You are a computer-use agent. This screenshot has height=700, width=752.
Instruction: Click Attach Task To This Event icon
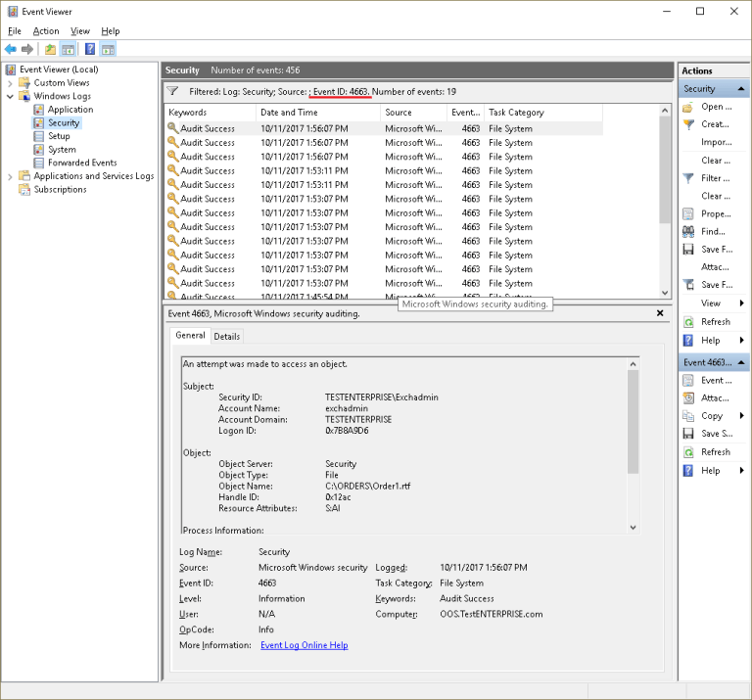(688, 398)
